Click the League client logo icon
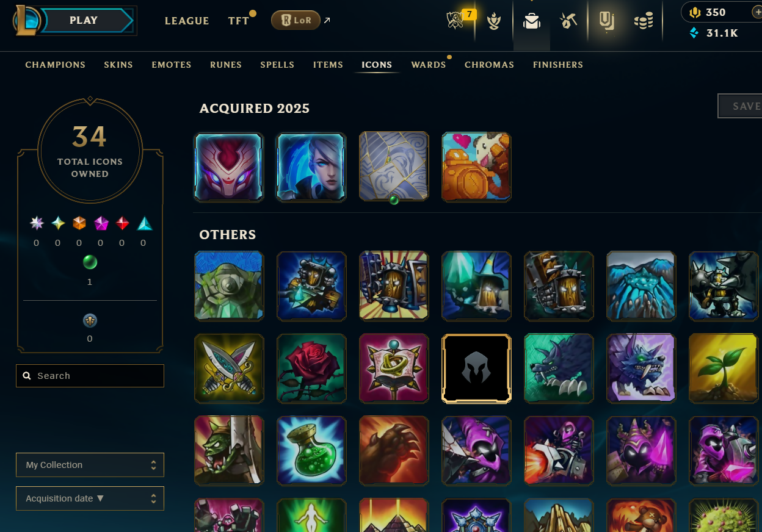Image resolution: width=762 pixels, height=532 pixels. point(27,20)
